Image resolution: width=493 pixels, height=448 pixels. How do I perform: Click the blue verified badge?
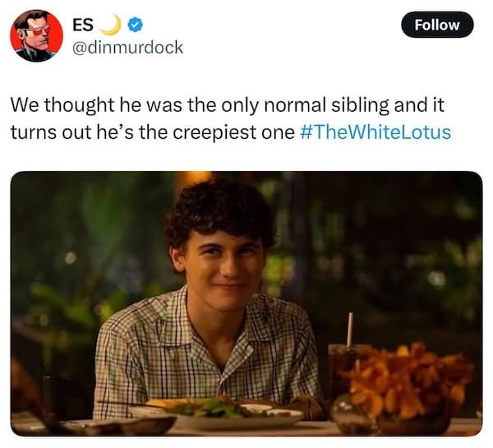click(x=136, y=25)
